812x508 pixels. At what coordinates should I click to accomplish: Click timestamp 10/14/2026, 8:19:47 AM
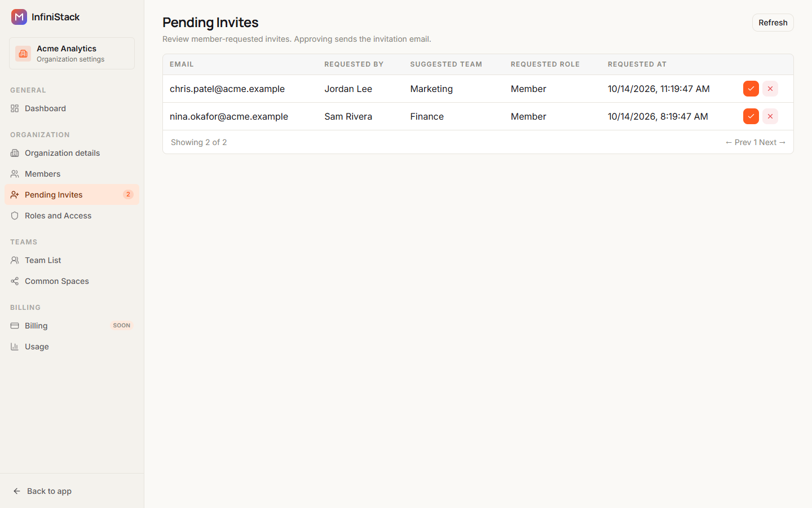tap(658, 116)
